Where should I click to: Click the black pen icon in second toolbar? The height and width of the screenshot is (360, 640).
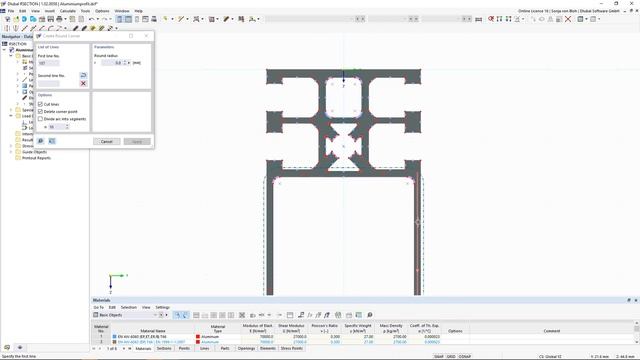(x=76, y=28)
